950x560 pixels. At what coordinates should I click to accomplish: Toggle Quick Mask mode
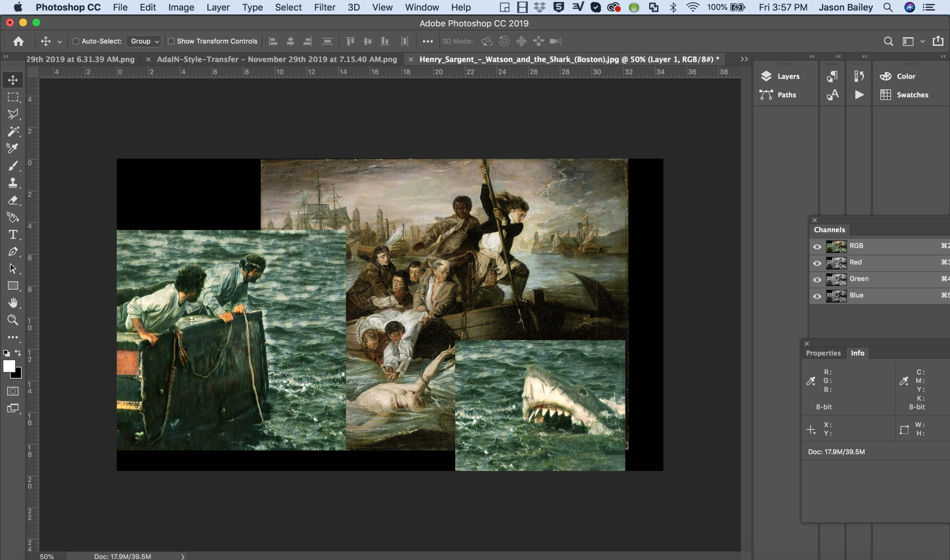tap(13, 391)
